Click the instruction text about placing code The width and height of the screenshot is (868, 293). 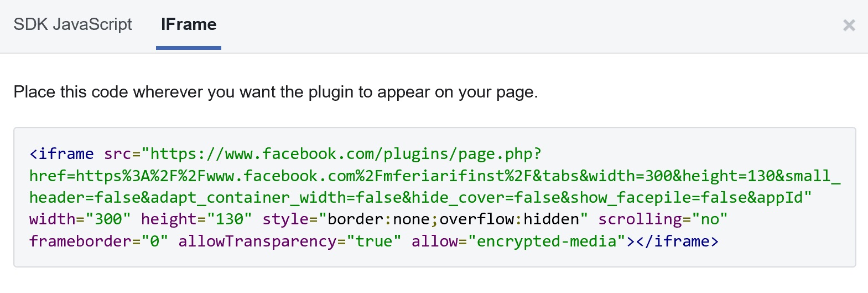point(276,92)
